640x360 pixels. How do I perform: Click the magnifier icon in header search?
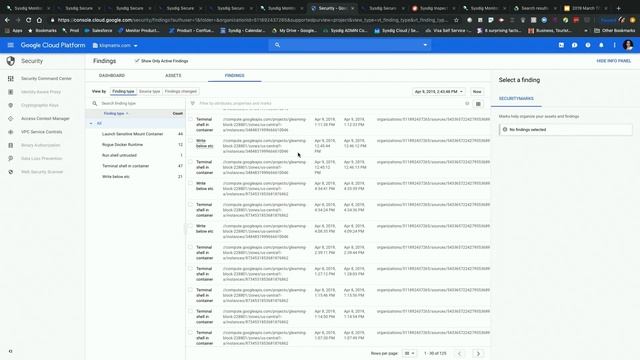[x=278, y=45]
